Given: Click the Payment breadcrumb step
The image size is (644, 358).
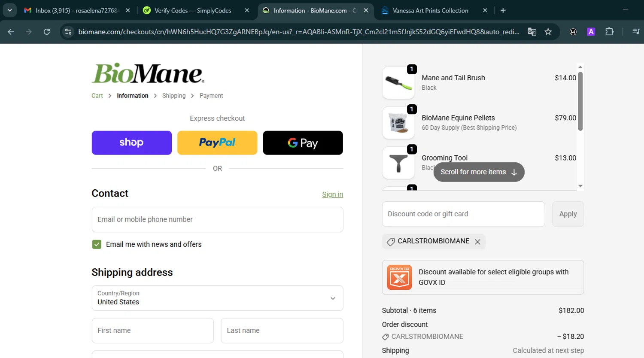Looking at the screenshot, I should coord(211,96).
